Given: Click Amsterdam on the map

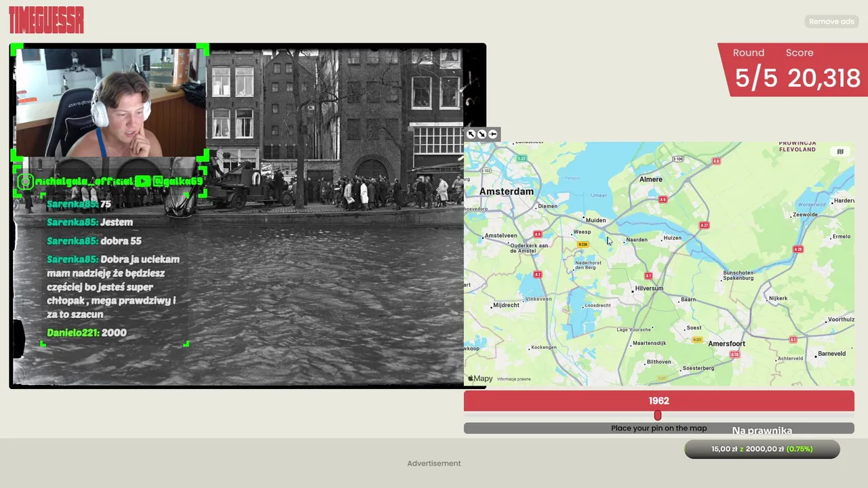Looking at the screenshot, I should 507,192.
